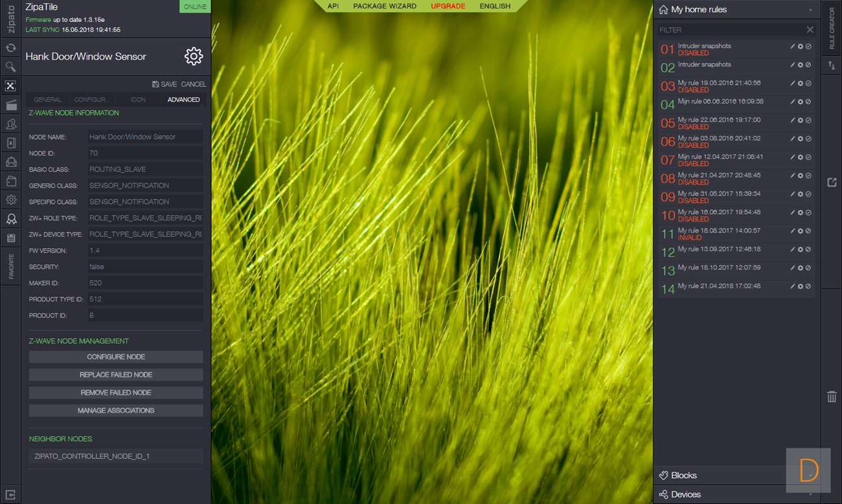Open settings gear for rule 14

coord(801,286)
